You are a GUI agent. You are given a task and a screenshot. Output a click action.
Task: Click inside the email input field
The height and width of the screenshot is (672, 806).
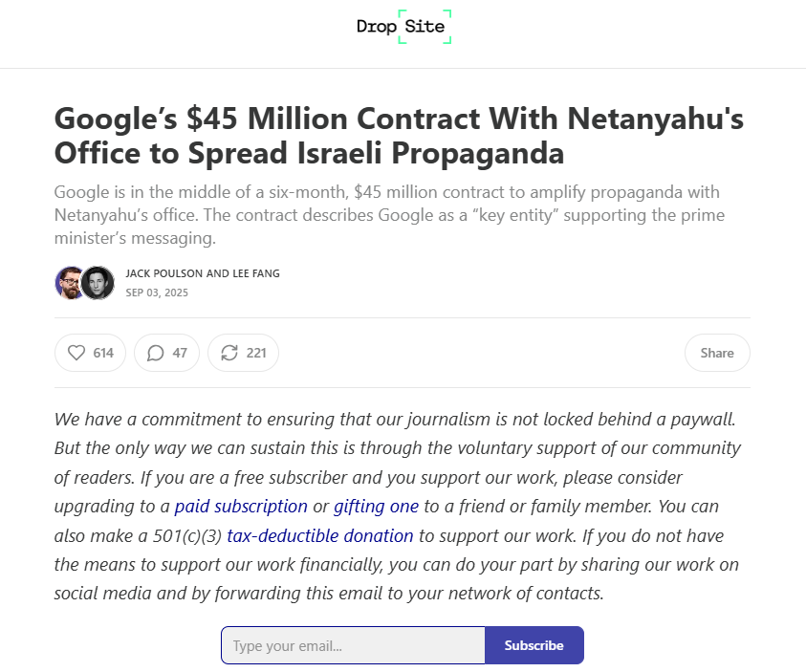(x=353, y=645)
